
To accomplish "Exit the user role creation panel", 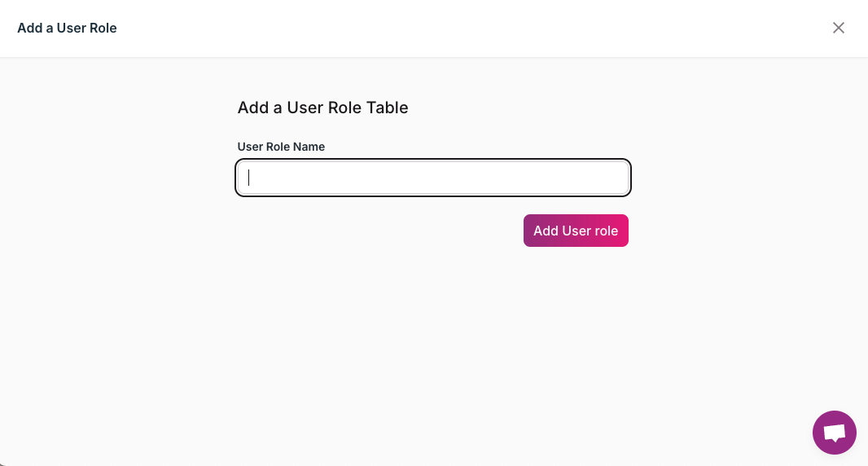I will (839, 28).
